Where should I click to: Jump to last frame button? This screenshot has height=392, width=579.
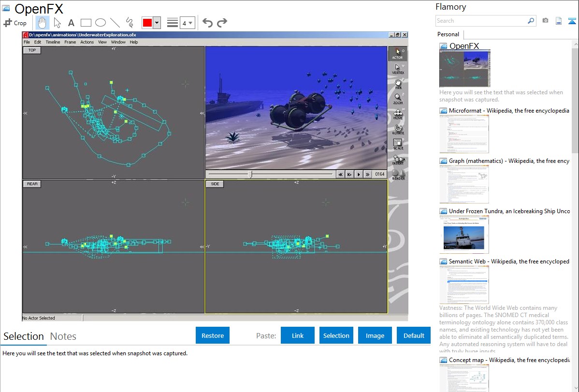(x=367, y=174)
